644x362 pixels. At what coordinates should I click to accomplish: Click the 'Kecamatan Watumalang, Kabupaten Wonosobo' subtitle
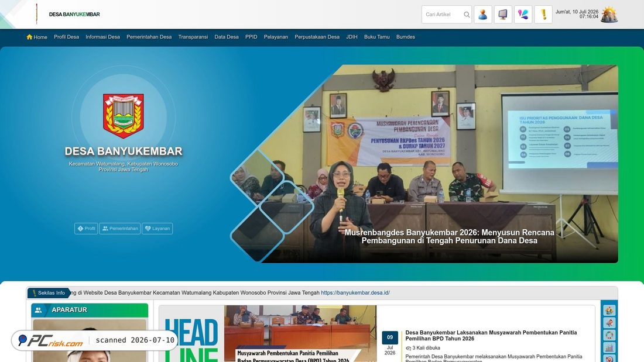[123, 164]
